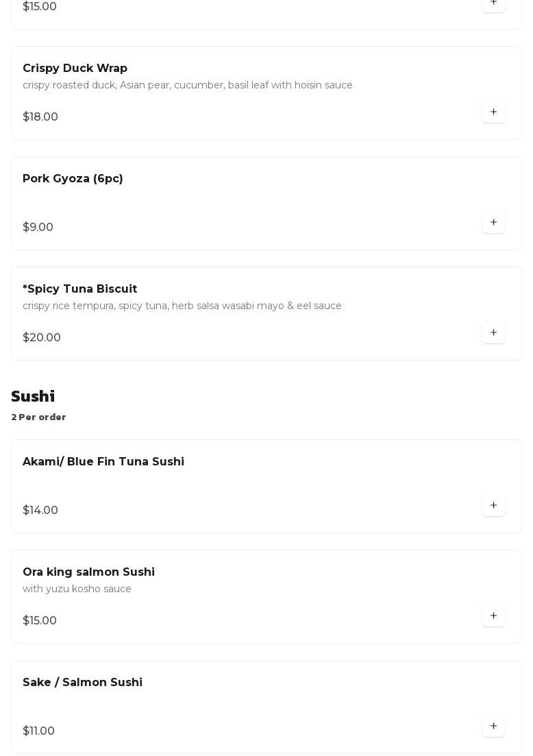
Task: Tap plus icon for Ora king salmon Sushi
Action: [x=493, y=615]
